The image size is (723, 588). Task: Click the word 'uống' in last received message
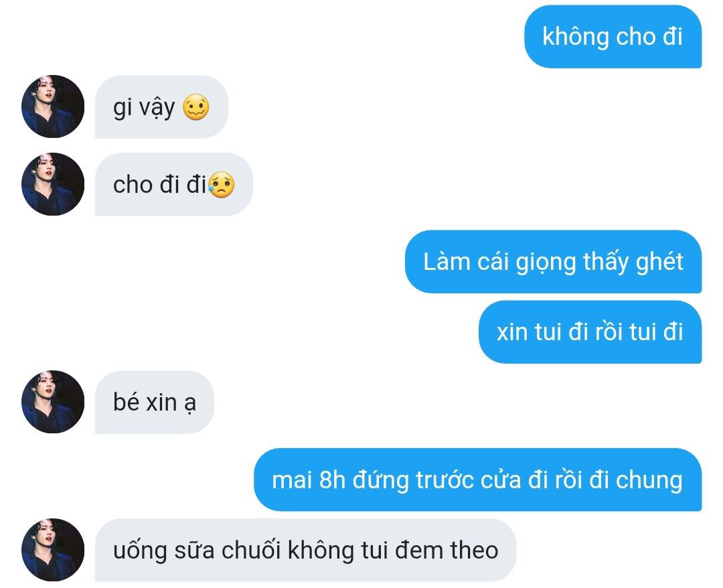pyautogui.click(x=140, y=551)
